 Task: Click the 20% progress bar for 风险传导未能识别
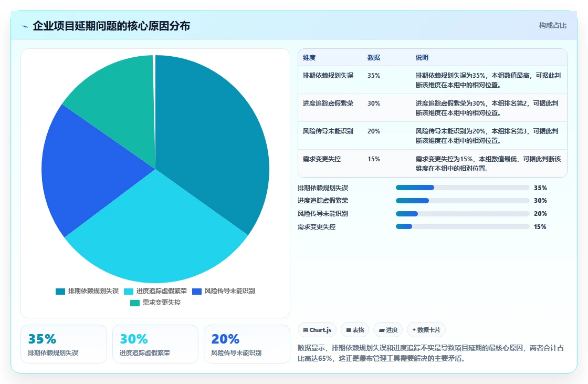pyautogui.click(x=463, y=214)
